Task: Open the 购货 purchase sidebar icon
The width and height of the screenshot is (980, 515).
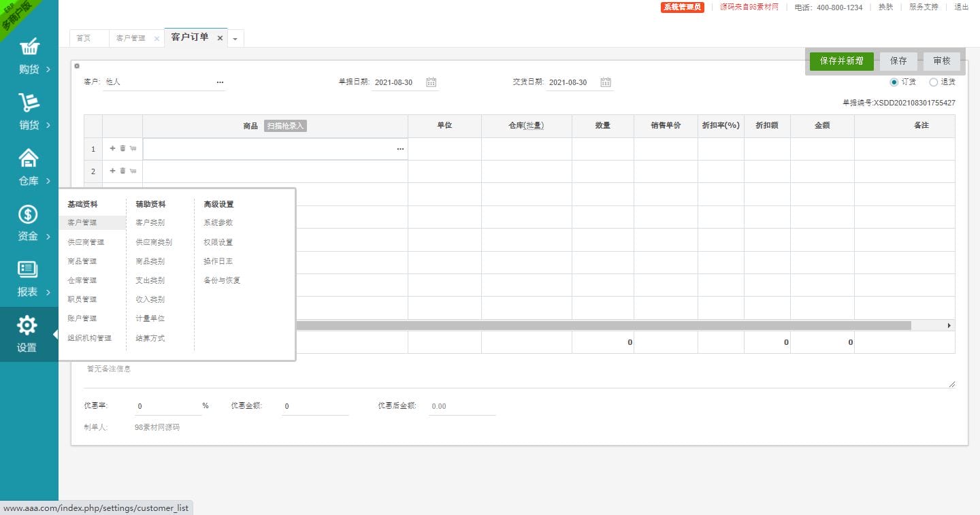Action: (29, 47)
